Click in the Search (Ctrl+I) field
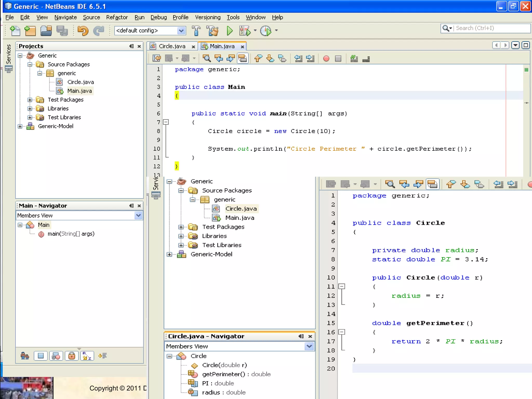This screenshot has width=532, height=399. click(491, 28)
